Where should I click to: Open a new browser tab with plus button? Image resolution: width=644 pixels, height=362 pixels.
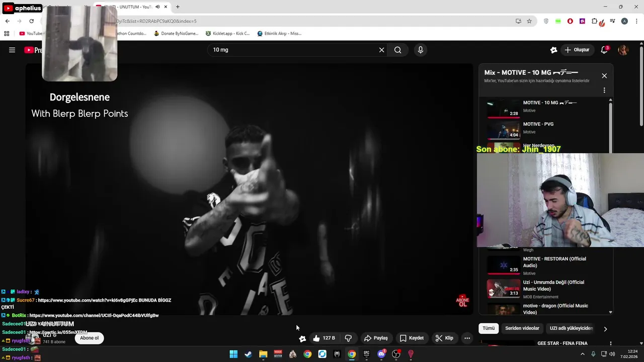pos(178,7)
